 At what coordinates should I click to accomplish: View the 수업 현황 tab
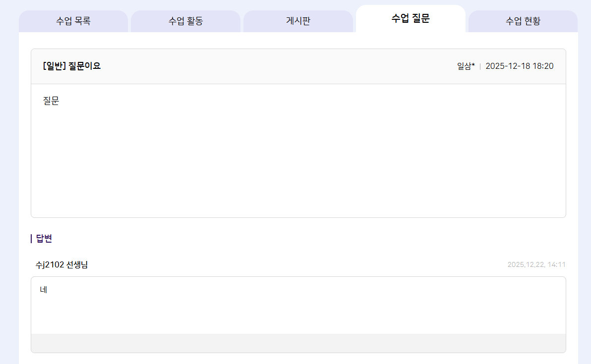[523, 21]
